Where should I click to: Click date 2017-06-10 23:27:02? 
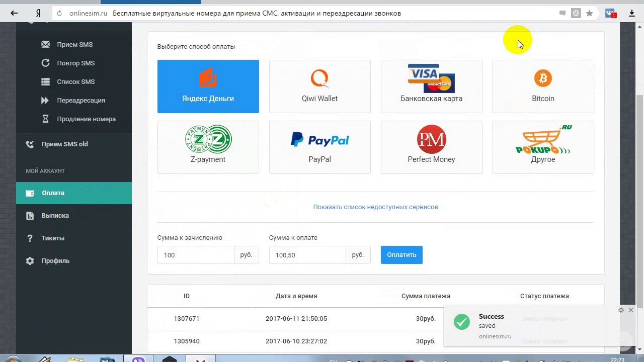tap(296, 341)
